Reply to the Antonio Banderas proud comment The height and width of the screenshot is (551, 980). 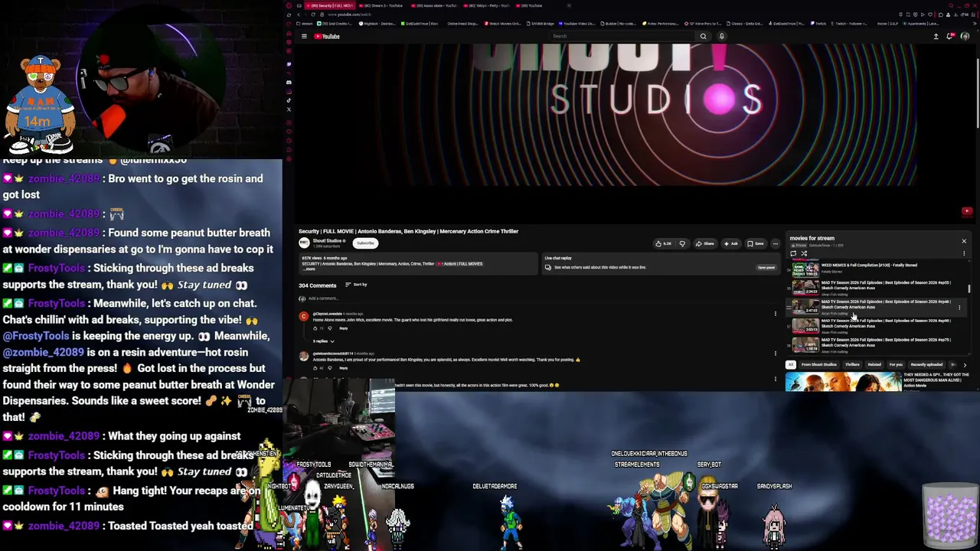(344, 368)
